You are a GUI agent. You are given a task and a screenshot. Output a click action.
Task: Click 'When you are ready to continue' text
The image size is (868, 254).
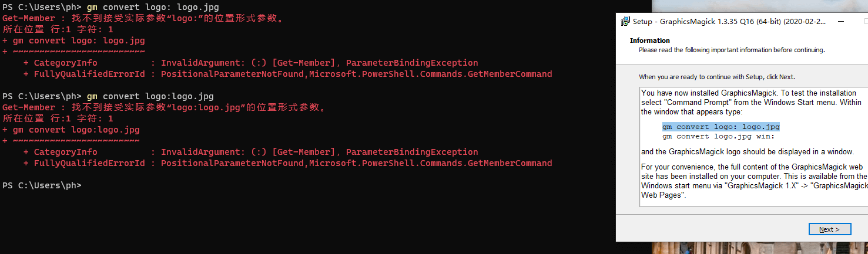(716, 77)
